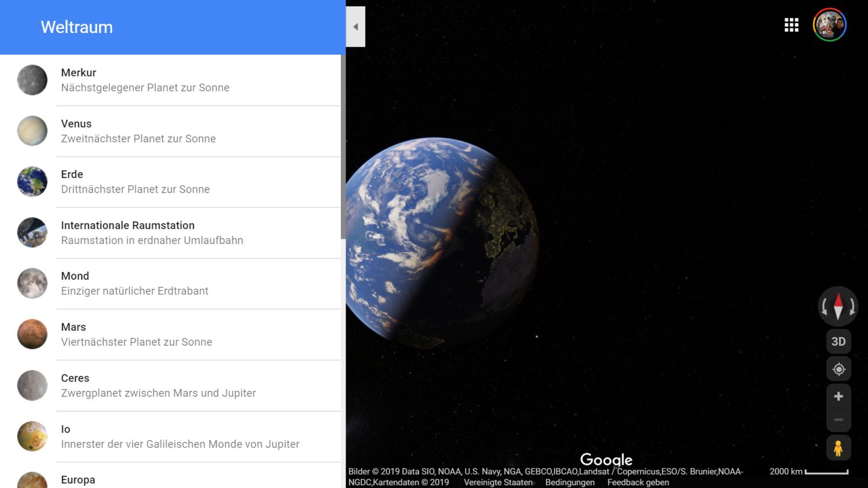Click the Erde globe thumbnail

coord(32,182)
